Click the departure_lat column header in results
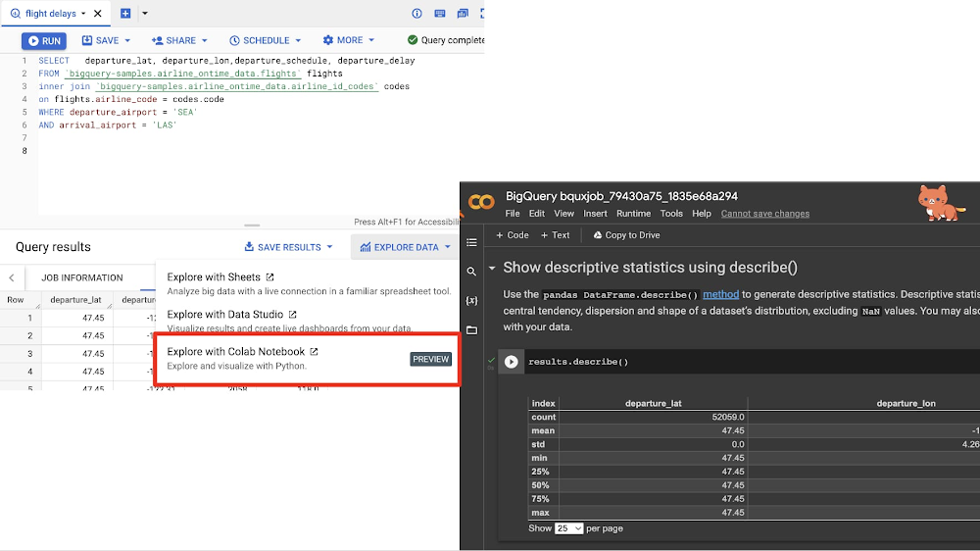 pyautogui.click(x=75, y=300)
